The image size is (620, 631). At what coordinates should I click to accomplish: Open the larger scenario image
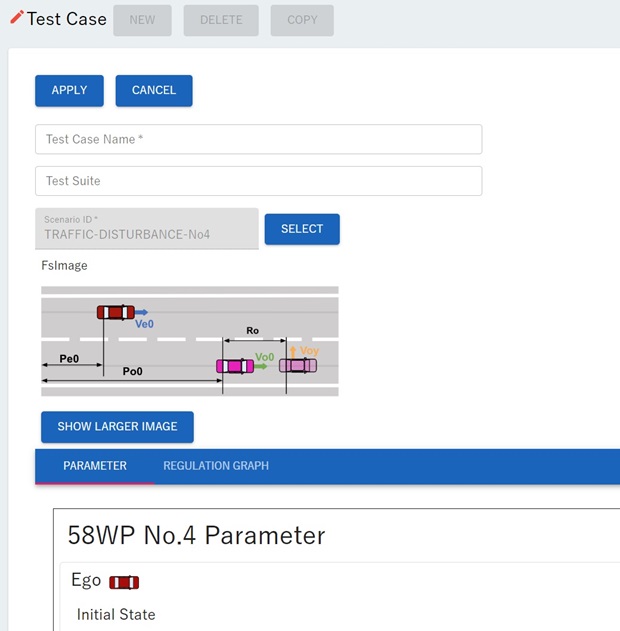[117, 427]
